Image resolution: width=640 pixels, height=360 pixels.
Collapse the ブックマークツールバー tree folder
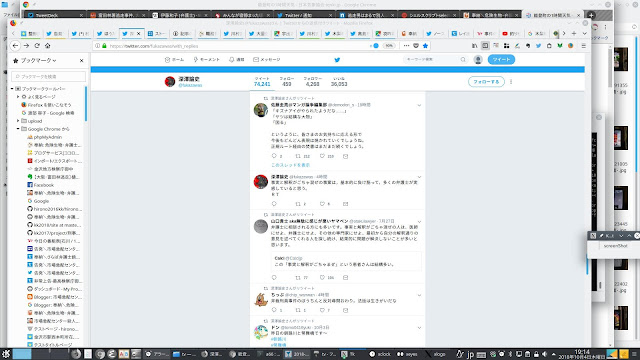[x=12, y=89]
